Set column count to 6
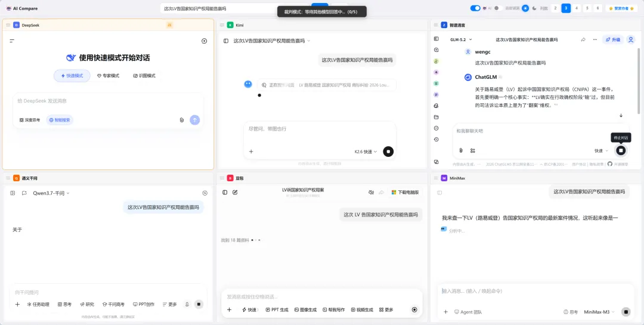Image resolution: width=644 pixels, height=325 pixels. coord(598,8)
